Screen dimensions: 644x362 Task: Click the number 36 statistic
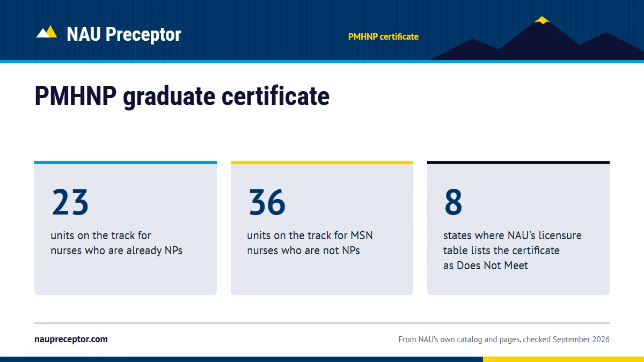click(267, 202)
